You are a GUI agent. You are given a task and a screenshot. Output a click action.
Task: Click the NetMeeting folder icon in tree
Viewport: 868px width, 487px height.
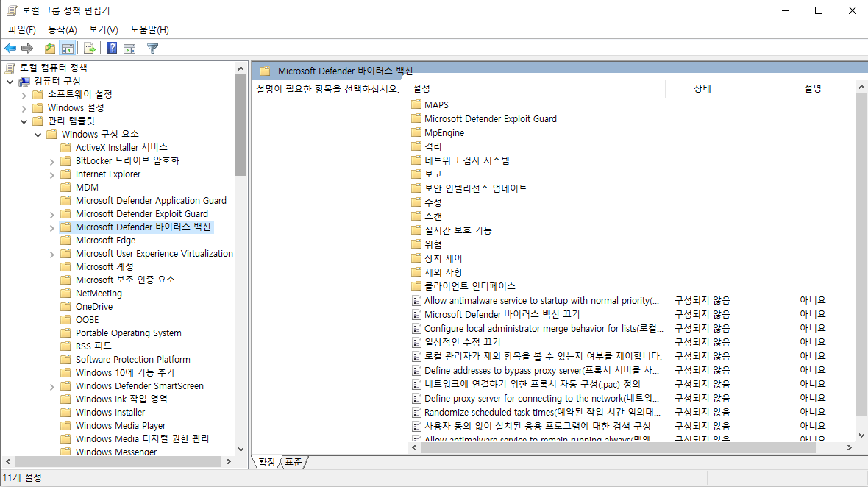[65, 293]
